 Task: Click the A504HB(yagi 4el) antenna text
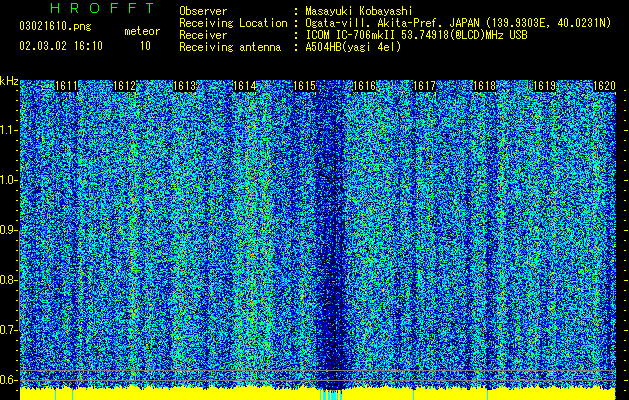353,47
